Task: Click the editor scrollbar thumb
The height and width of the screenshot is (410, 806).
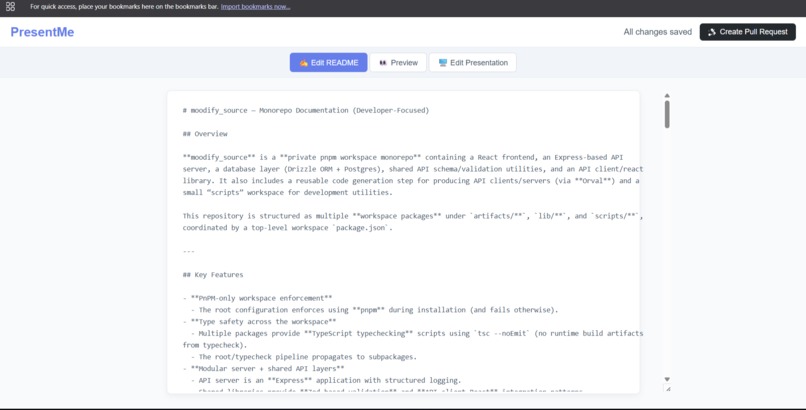Action: pyautogui.click(x=667, y=114)
